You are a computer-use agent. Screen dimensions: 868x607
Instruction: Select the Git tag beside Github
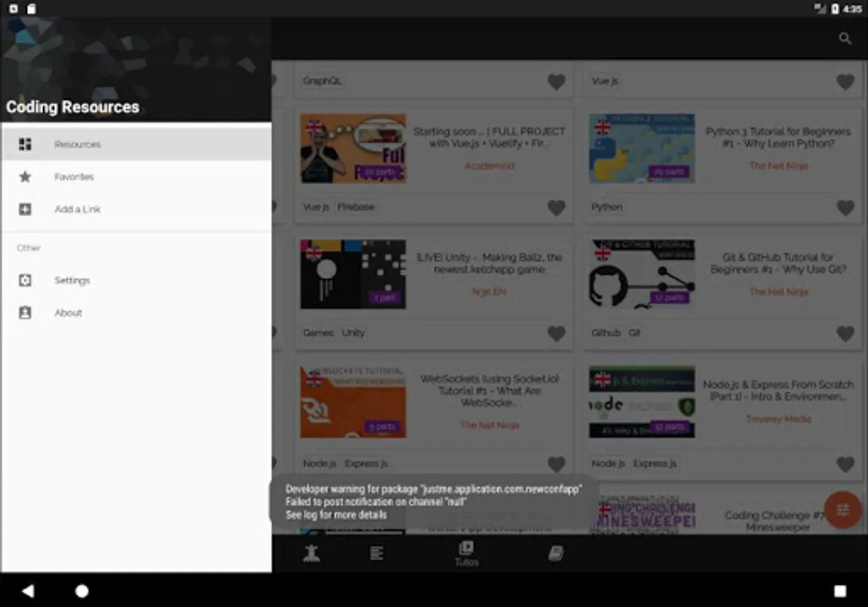tap(635, 333)
